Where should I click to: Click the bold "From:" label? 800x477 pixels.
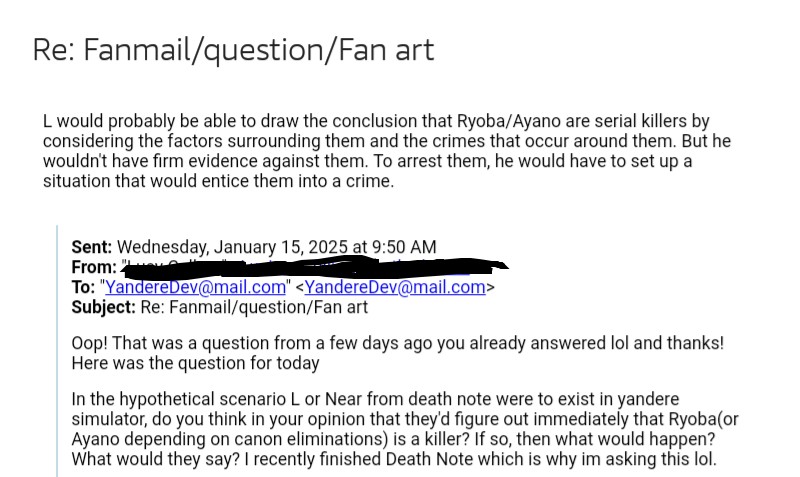tap(94, 267)
